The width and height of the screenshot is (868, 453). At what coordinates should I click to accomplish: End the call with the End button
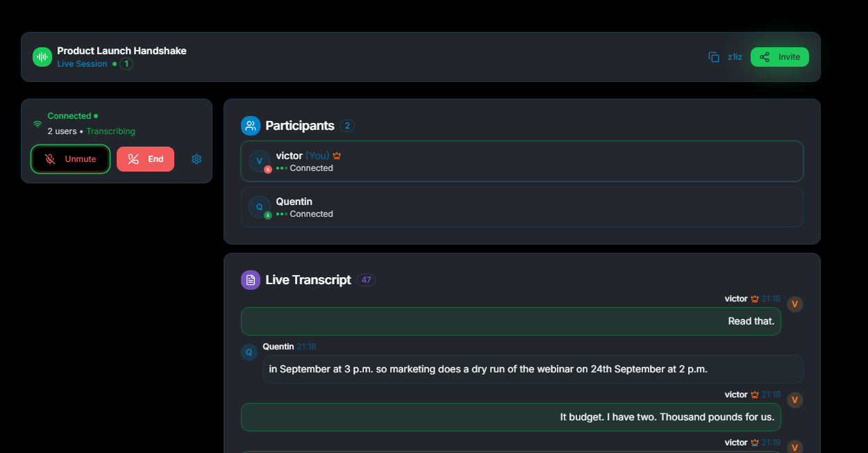[145, 159]
